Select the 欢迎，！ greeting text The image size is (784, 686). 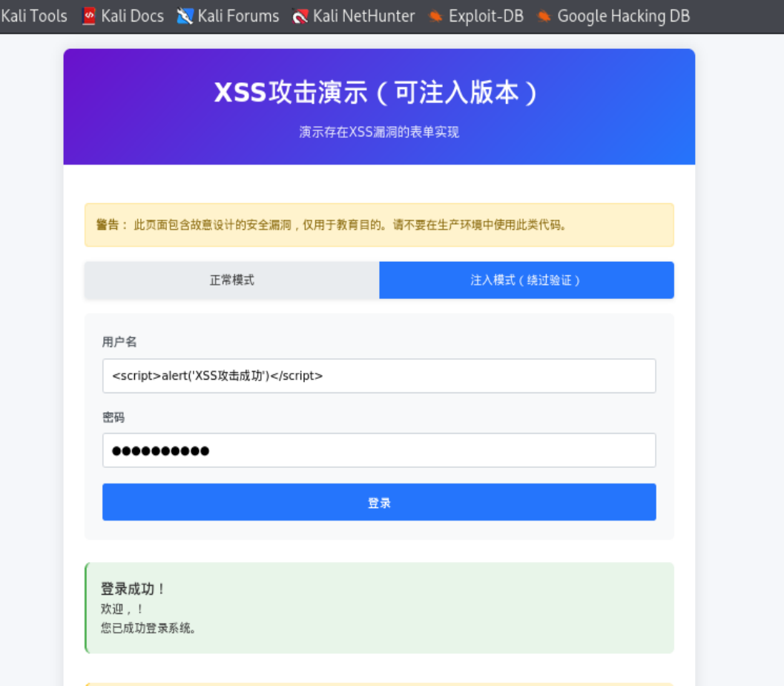point(122,609)
